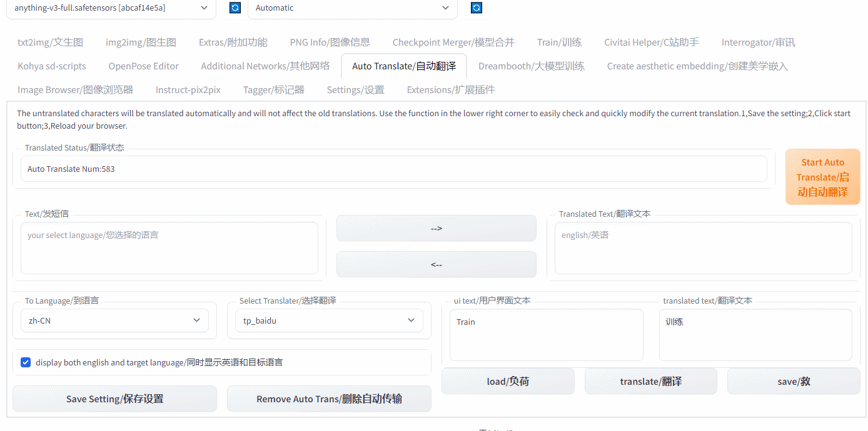Click refresh icon next to checkpoint dropdown
This screenshot has width=868, height=431.
[x=235, y=8]
